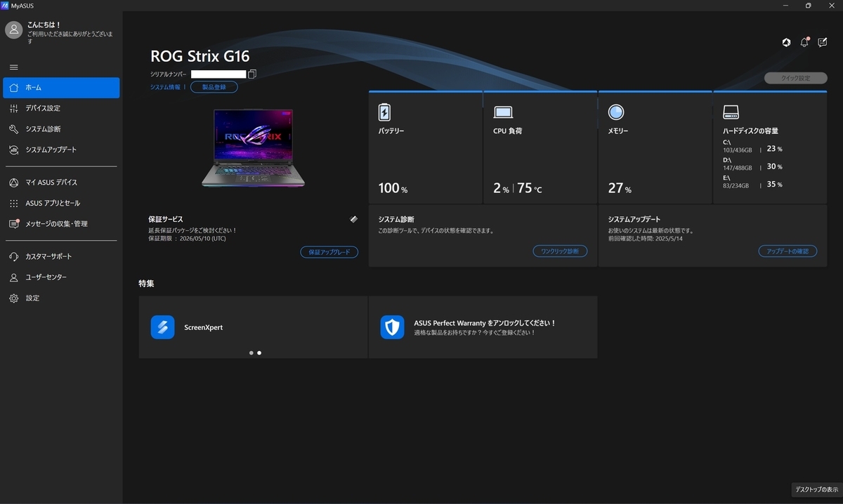Select ホーム in the sidebar
This screenshot has width=843, height=504.
[61, 88]
